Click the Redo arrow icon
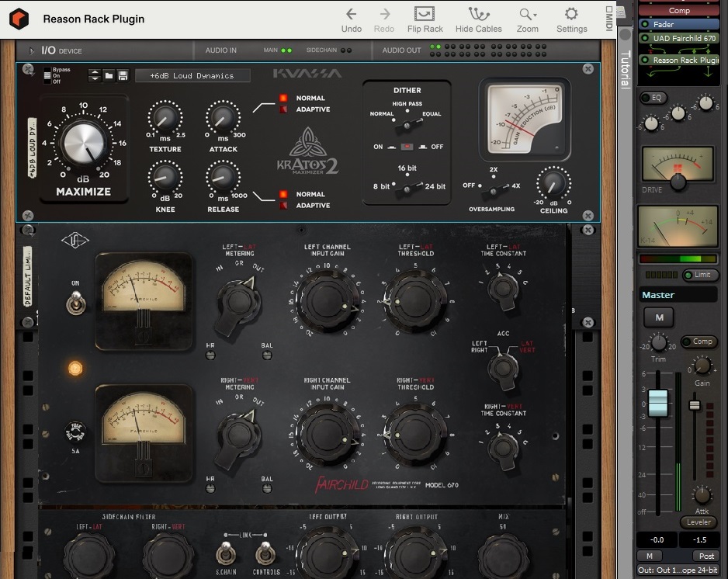The height and width of the screenshot is (579, 728). [x=384, y=14]
